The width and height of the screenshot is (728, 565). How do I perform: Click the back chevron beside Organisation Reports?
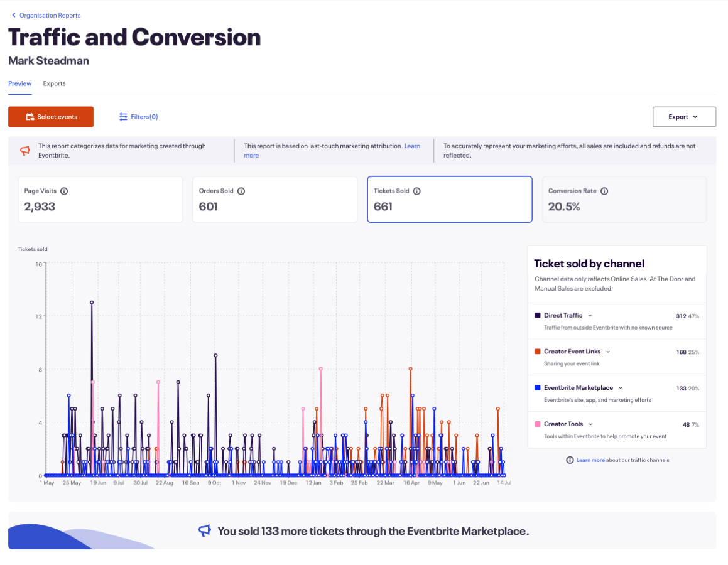[14, 15]
